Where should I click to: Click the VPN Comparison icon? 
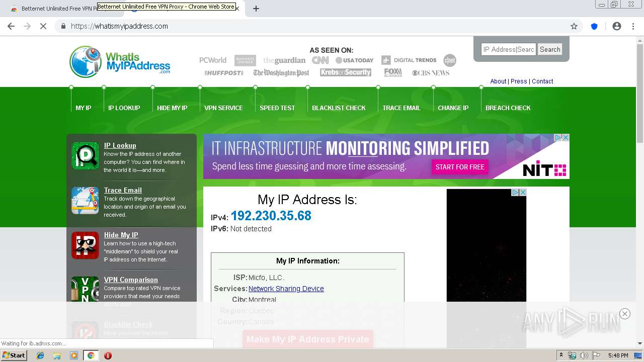85,289
